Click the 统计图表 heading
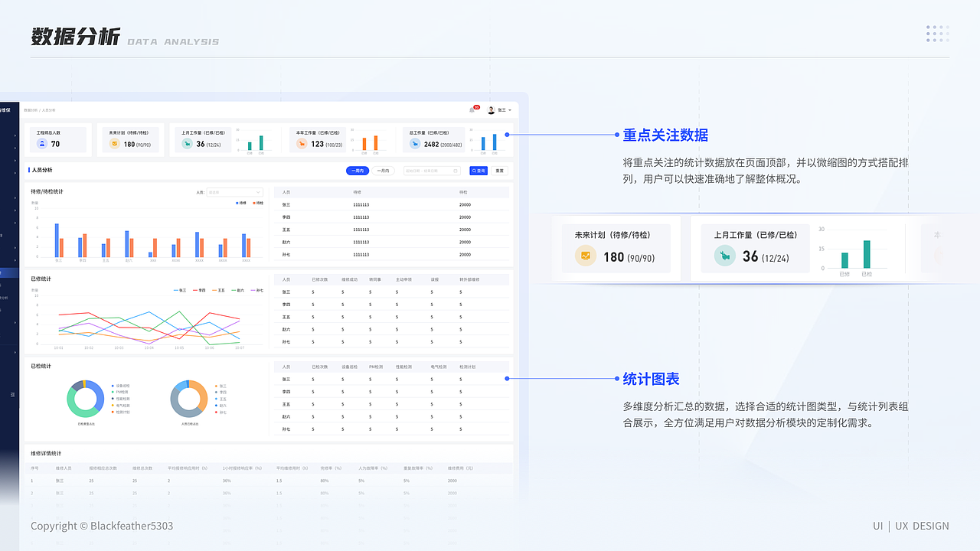This screenshot has width=980, height=551. (x=651, y=379)
